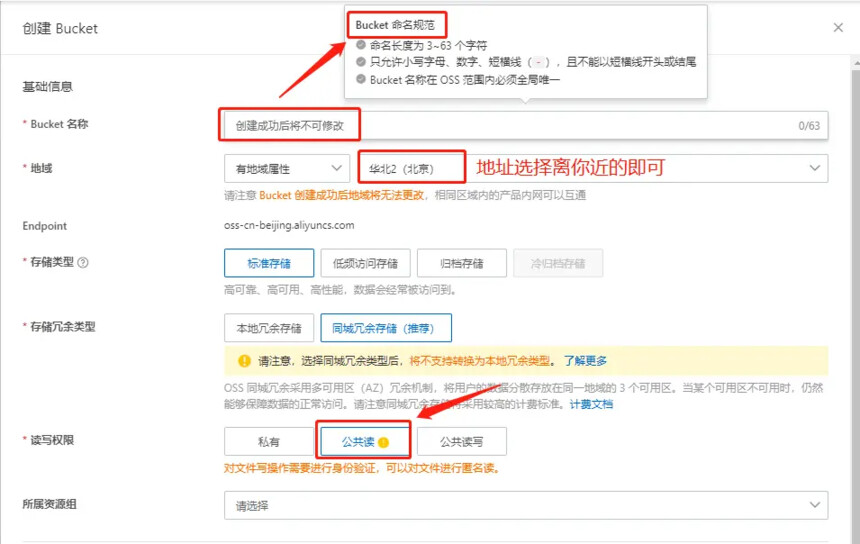Set read/write permission to 私有
Screen dimensions: 860x544
tap(269, 441)
